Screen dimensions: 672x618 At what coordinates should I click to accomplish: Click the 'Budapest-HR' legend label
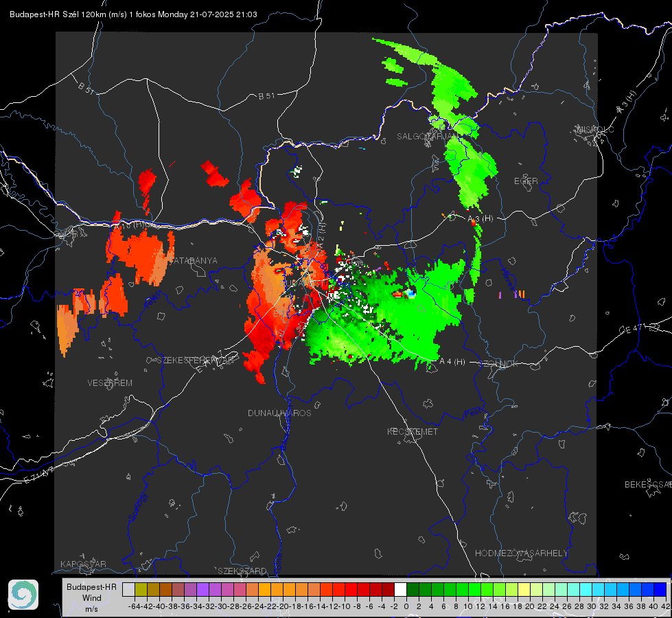click(x=91, y=586)
